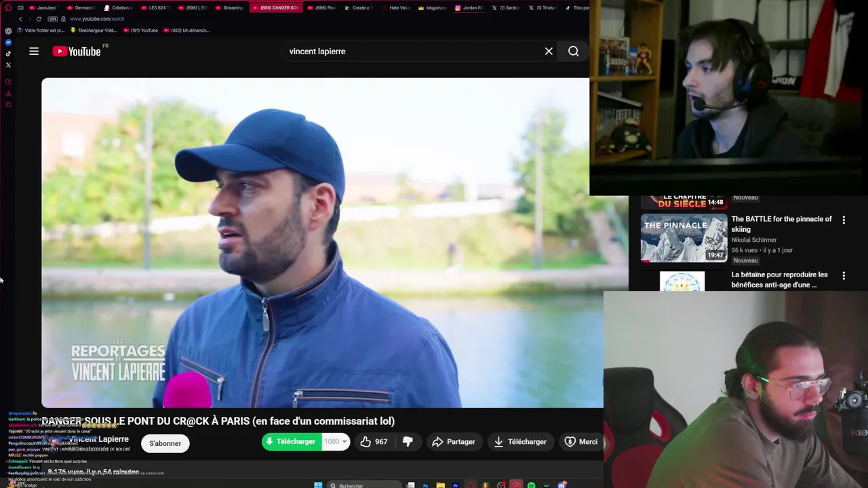Switch to the Streaming browser tab
This screenshot has height=488, width=868.
229,7
